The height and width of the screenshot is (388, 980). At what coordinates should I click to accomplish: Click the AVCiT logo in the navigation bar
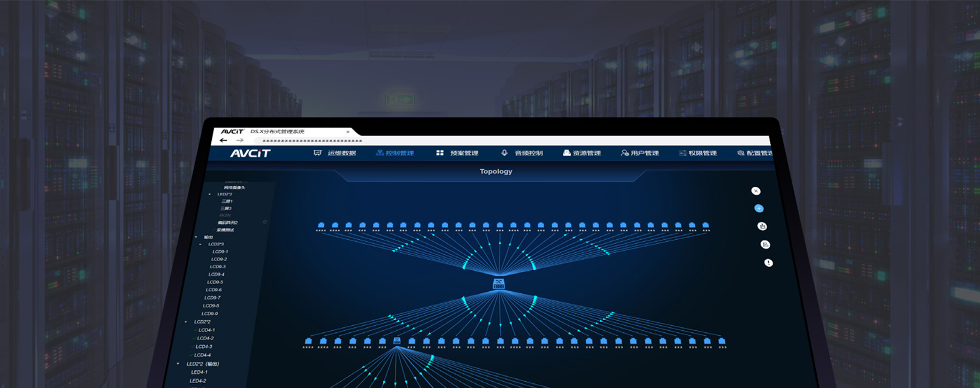pyautogui.click(x=250, y=153)
